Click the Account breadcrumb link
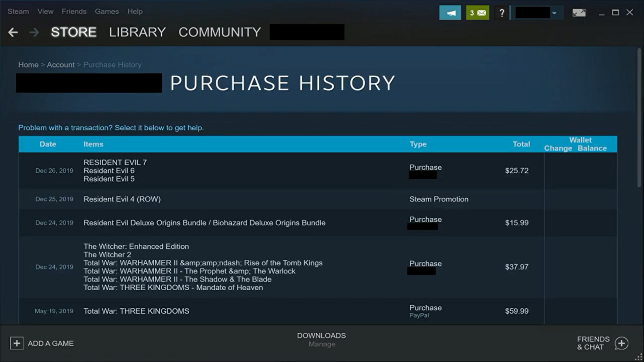 [x=61, y=65]
